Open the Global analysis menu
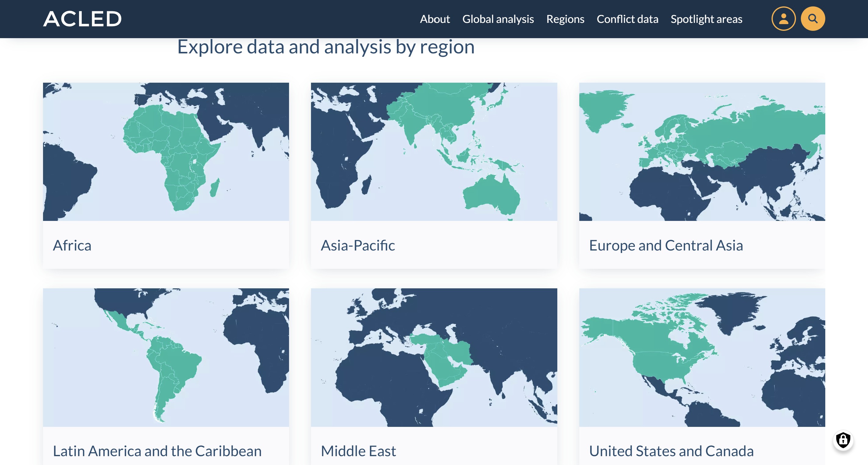 click(x=498, y=19)
